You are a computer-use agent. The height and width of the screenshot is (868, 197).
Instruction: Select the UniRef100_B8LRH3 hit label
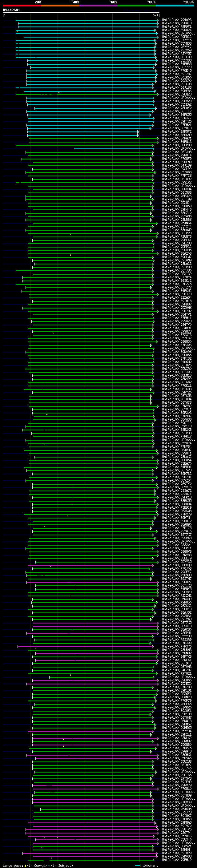(177, 145)
